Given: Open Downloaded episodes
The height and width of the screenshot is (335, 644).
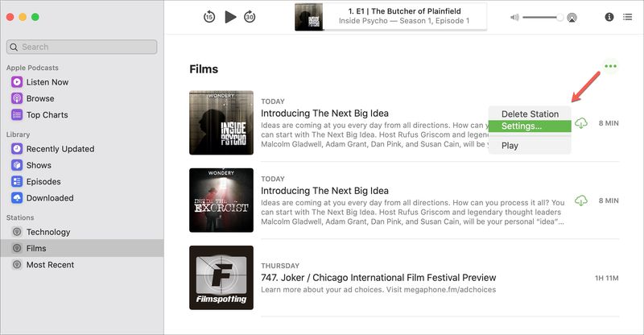Looking at the screenshot, I should click(x=43, y=198).
